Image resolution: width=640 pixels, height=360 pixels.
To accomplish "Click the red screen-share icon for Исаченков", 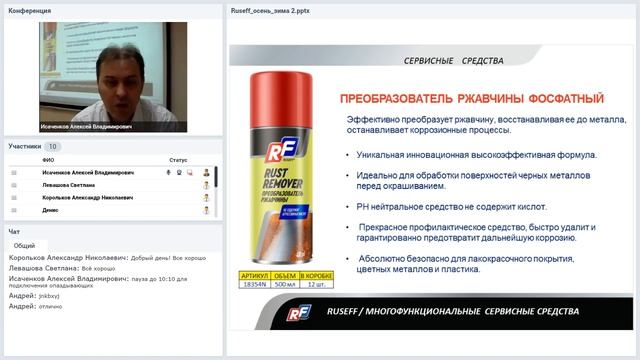I will point(190,173).
